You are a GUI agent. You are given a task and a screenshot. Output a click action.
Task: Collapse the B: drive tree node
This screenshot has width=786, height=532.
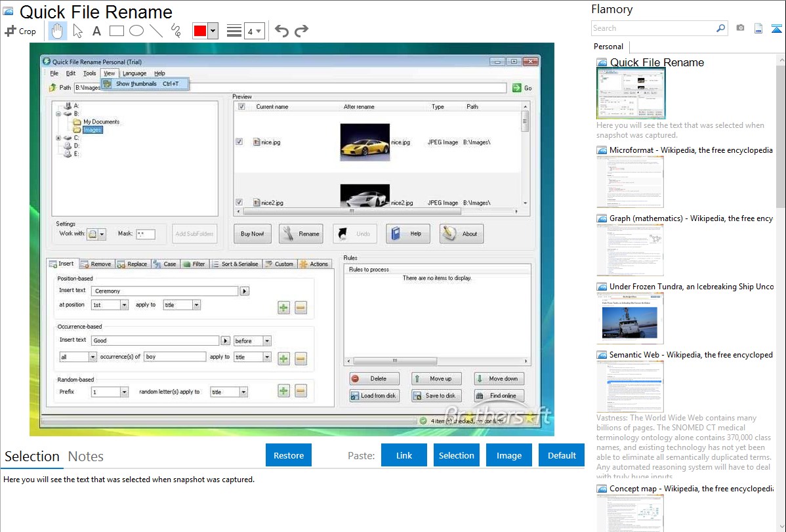[x=58, y=114]
